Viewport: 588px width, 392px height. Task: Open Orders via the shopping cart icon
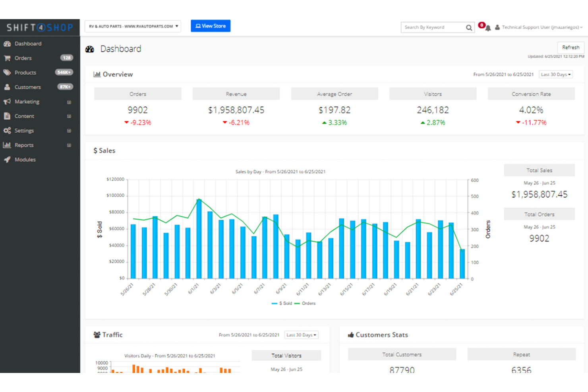coord(7,58)
